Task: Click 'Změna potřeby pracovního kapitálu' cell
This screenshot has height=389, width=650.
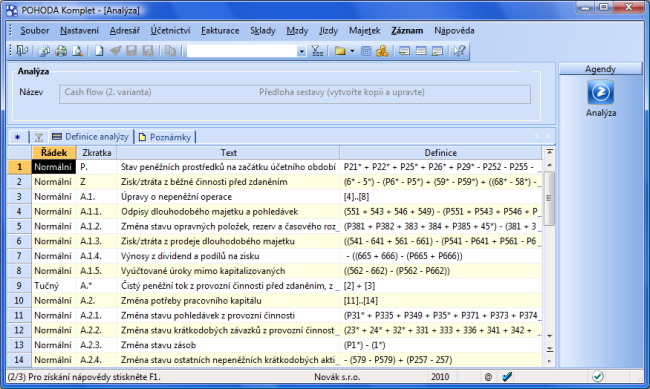Action: point(228,300)
